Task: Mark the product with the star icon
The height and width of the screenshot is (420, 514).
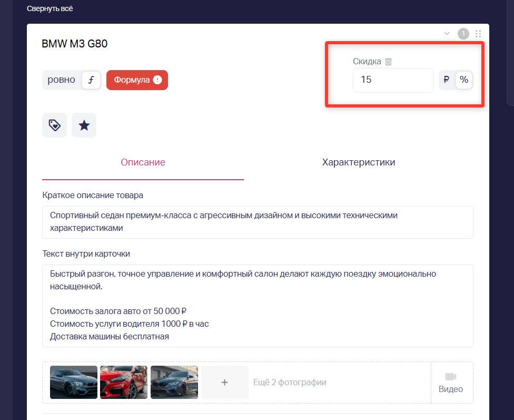Action: pyautogui.click(x=84, y=125)
